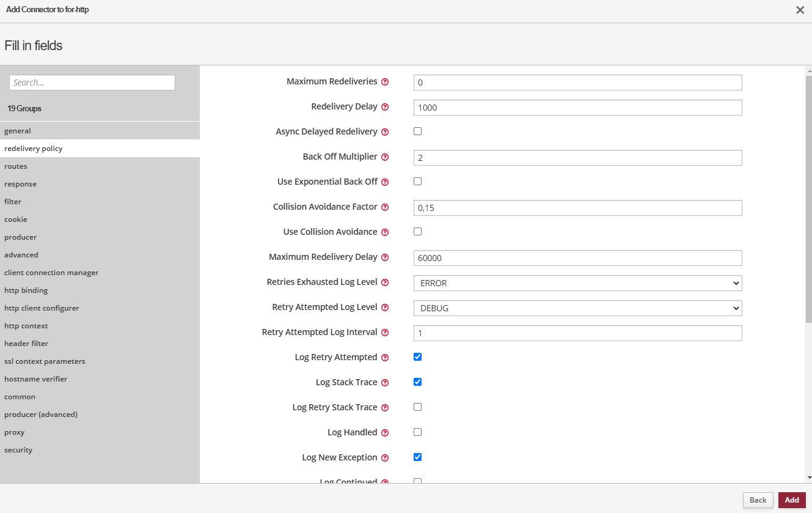Show help for Retry Attempted Log Interval
The height and width of the screenshot is (513, 812).
(385, 333)
